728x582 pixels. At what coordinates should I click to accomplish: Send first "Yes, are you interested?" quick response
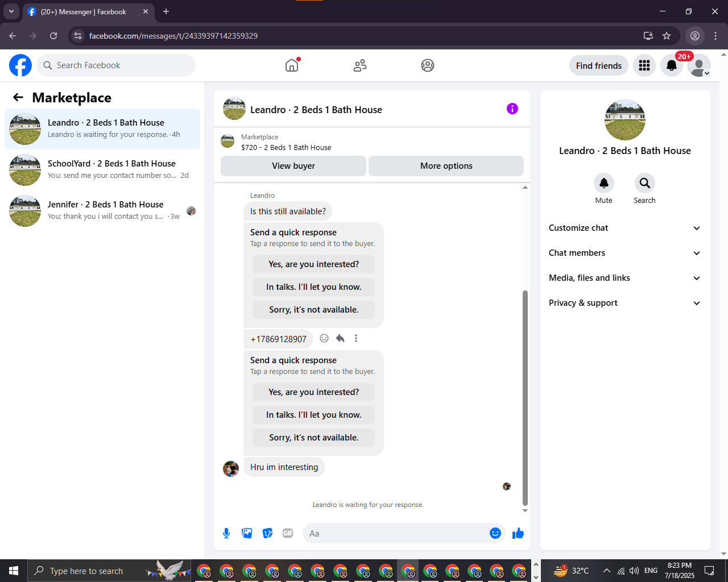pos(314,264)
